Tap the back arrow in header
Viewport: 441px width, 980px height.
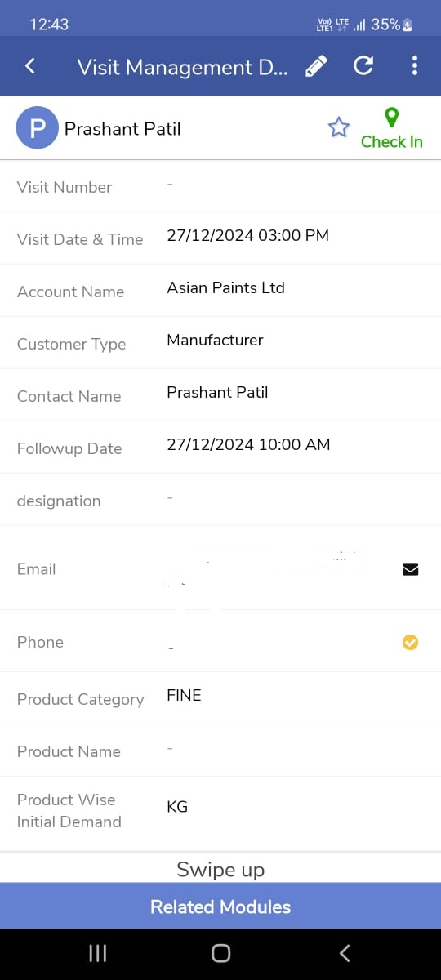tap(30, 66)
